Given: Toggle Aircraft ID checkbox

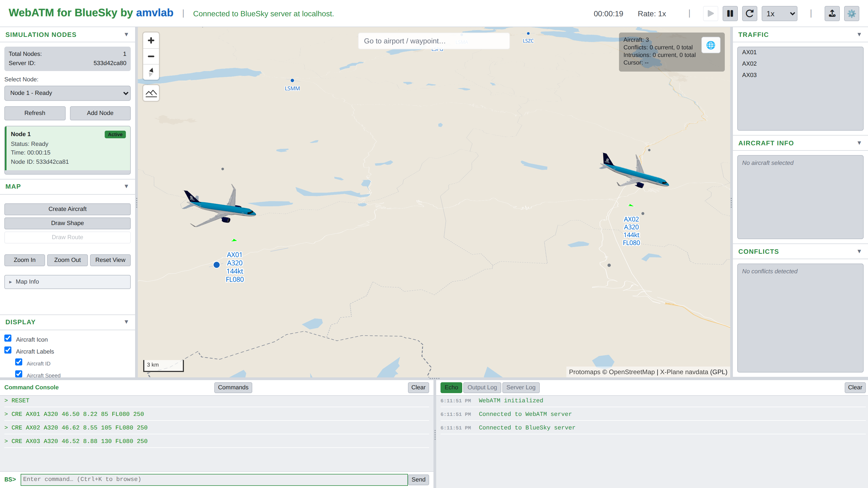Looking at the screenshot, I should click(x=19, y=362).
